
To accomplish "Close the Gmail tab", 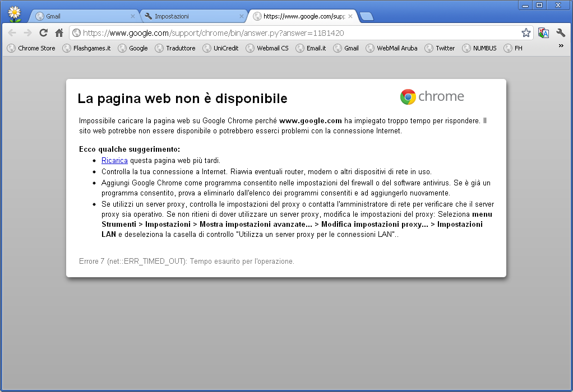I will [133, 16].
